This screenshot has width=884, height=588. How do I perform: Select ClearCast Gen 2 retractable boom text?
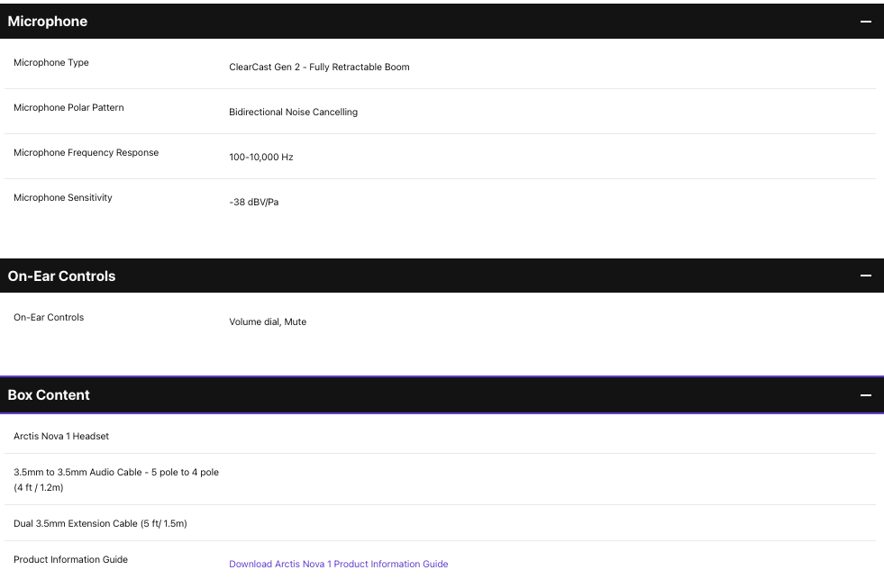(x=319, y=68)
